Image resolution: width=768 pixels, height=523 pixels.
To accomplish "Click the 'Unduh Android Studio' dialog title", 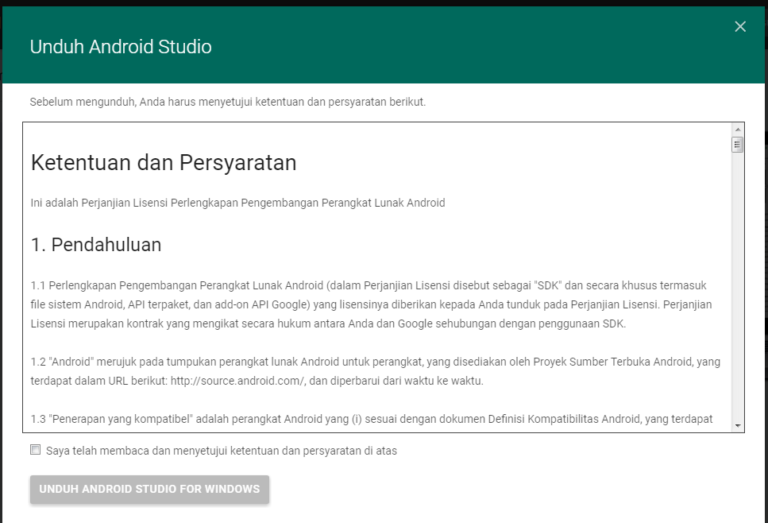I will tap(120, 47).
